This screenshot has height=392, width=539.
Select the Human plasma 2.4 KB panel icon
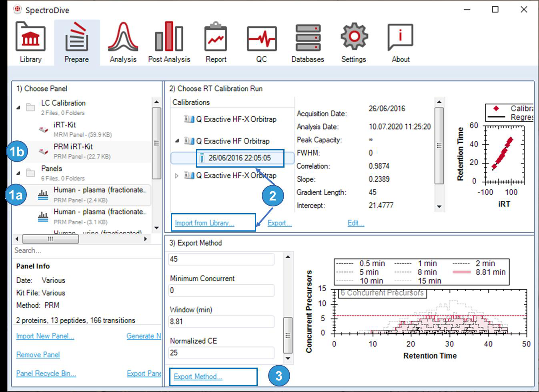[43, 195]
